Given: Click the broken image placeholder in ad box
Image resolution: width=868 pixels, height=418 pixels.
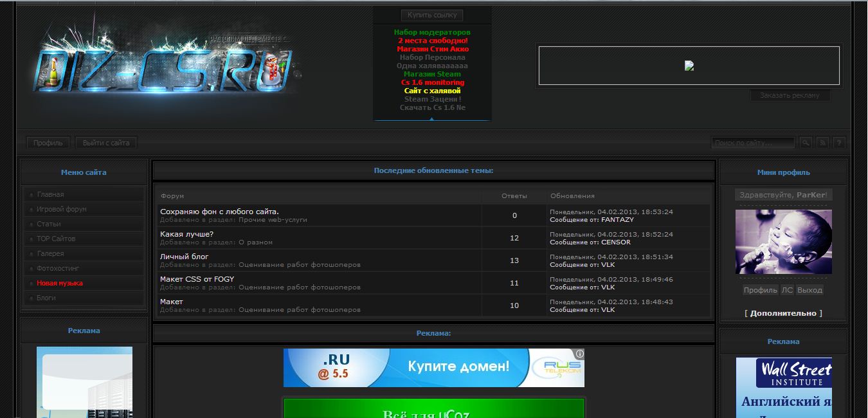Looking at the screenshot, I should (689, 66).
